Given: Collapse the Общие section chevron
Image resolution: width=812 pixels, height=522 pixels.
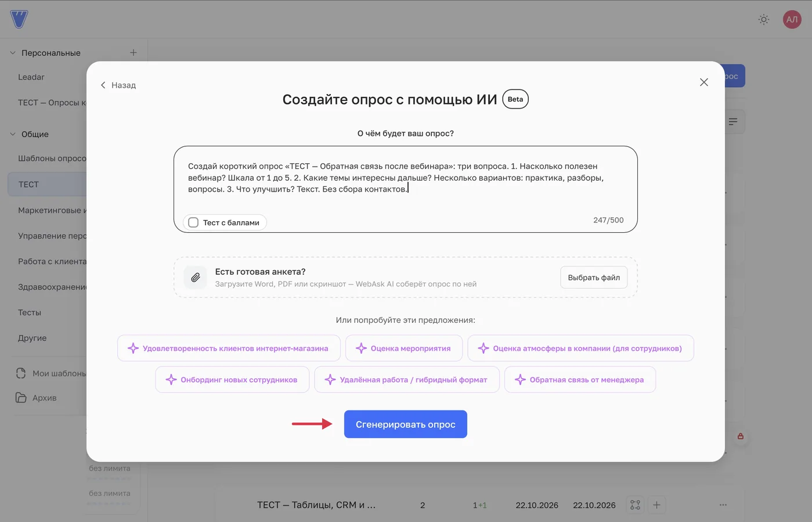Looking at the screenshot, I should coord(13,134).
